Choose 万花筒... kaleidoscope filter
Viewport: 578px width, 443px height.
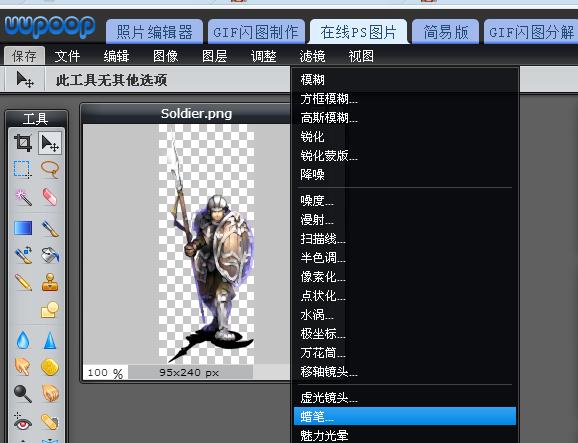(x=405, y=353)
